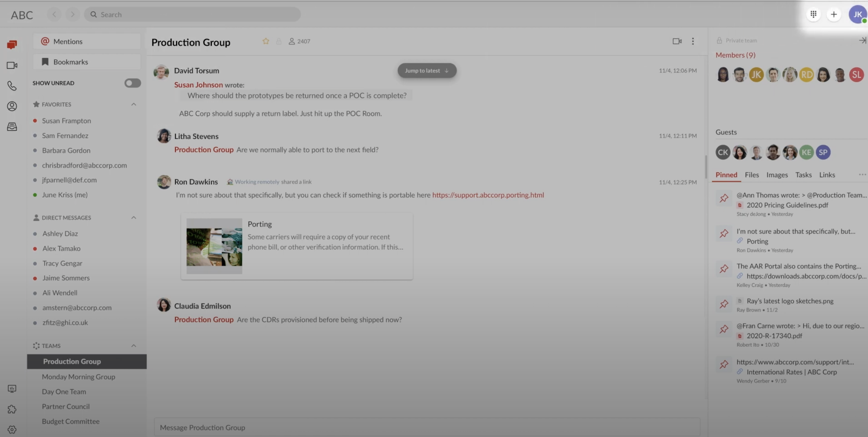Unpin the AAR Portal pinned item
This screenshot has height=437, width=868.
pyautogui.click(x=724, y=269)
